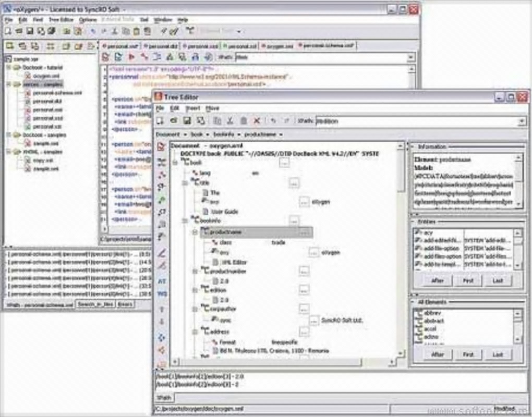Open Search_in_files tab in oXygen bottom panel

point(95,304)
